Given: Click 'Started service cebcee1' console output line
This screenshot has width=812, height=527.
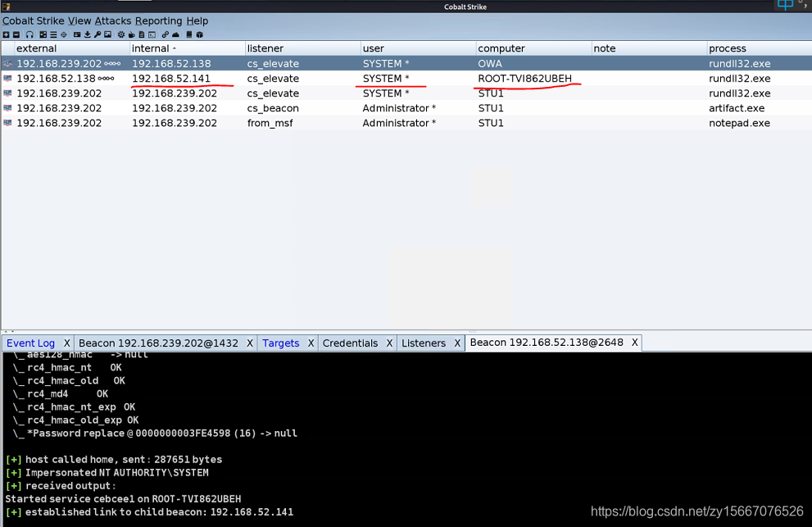Looking at the screenshot, I should coord(123,499).
